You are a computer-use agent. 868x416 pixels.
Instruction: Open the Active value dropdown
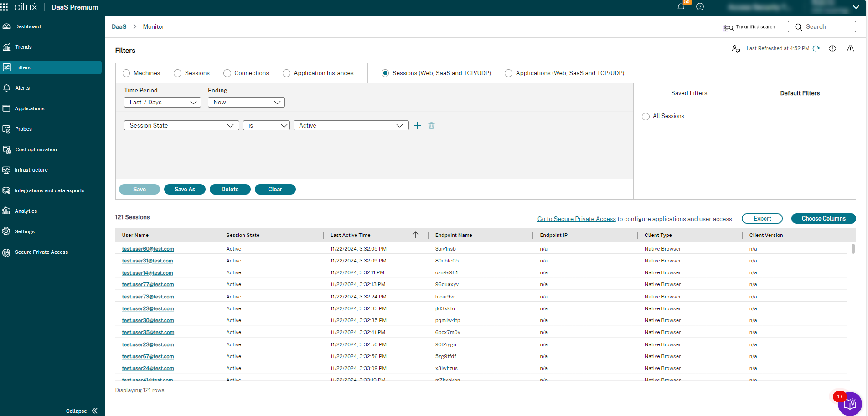pyautogui.click(x=351, y=126)
